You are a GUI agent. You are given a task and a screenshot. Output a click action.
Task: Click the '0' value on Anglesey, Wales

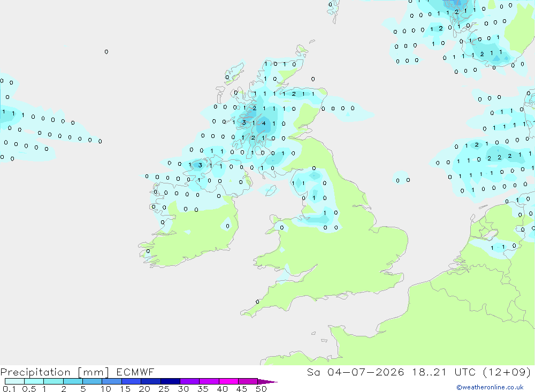[x=281, y=228]
